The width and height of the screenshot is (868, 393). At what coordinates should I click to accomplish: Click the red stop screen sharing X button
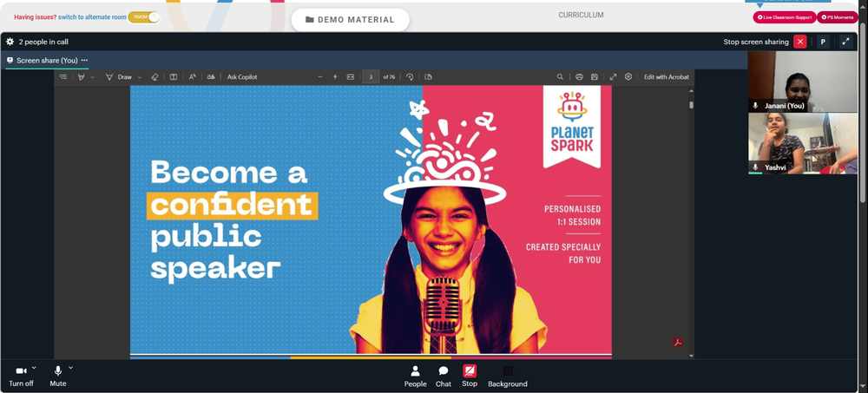click(800, 42)
